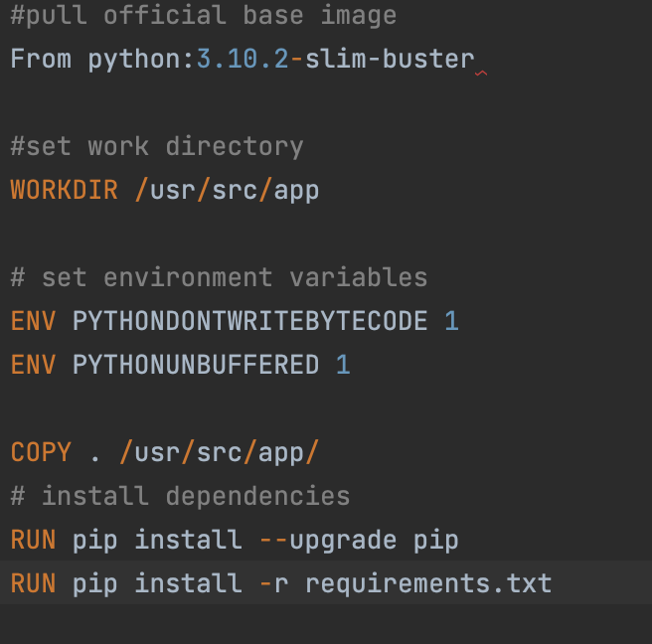
Task: Click the RUN keyword on the upgrade pip line
Action: (33, 540)
